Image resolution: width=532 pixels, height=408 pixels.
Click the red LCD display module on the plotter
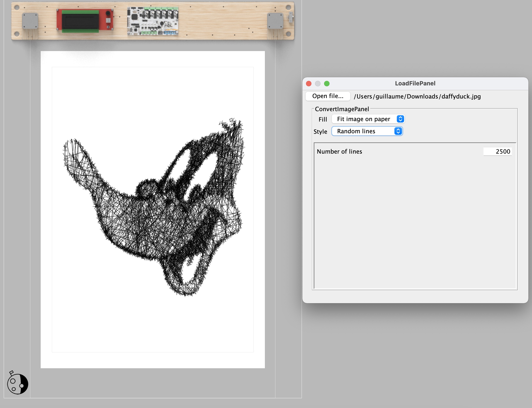tap(85, 21)
